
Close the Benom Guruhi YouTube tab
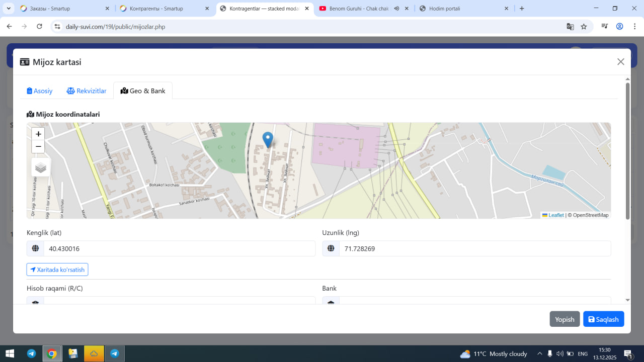(407, 9)
